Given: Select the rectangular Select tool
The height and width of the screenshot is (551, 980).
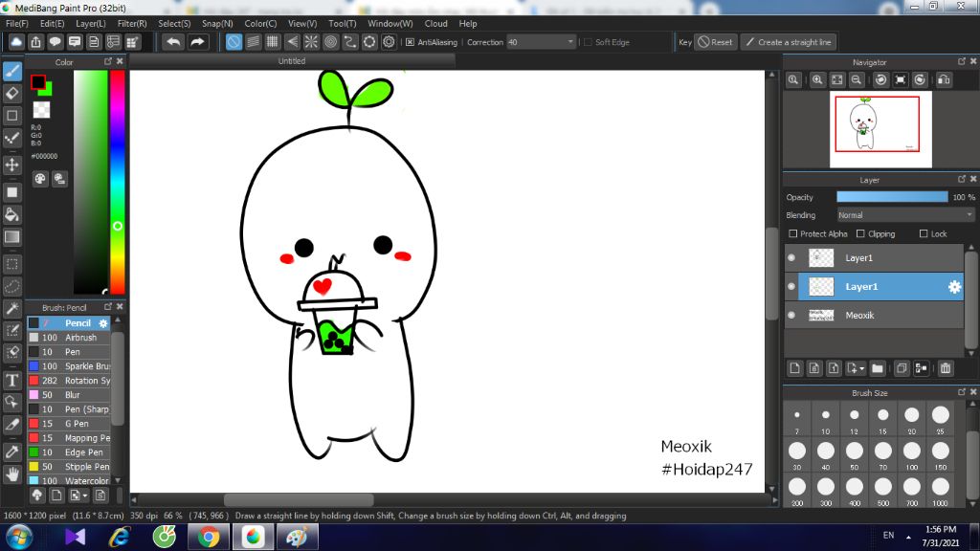Looking at the screenshot, I should [x=11, y=264].
